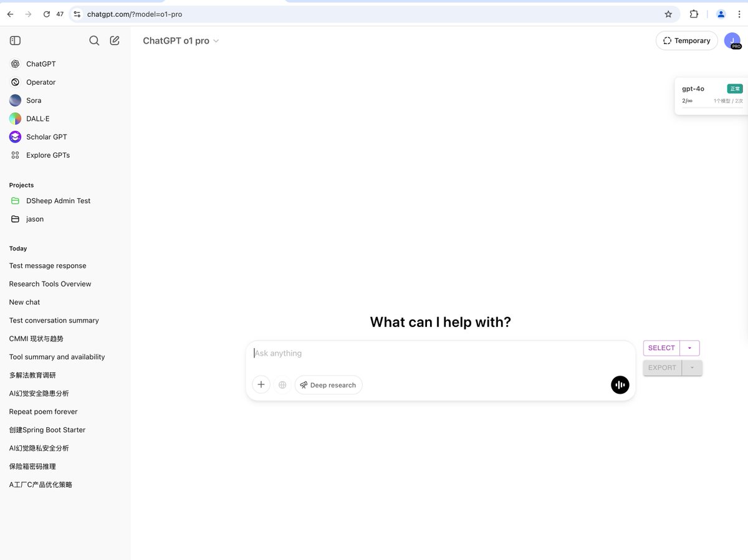Open the profile avatar with PRO badge
This screenshot has width=748, height=560.
732,40
